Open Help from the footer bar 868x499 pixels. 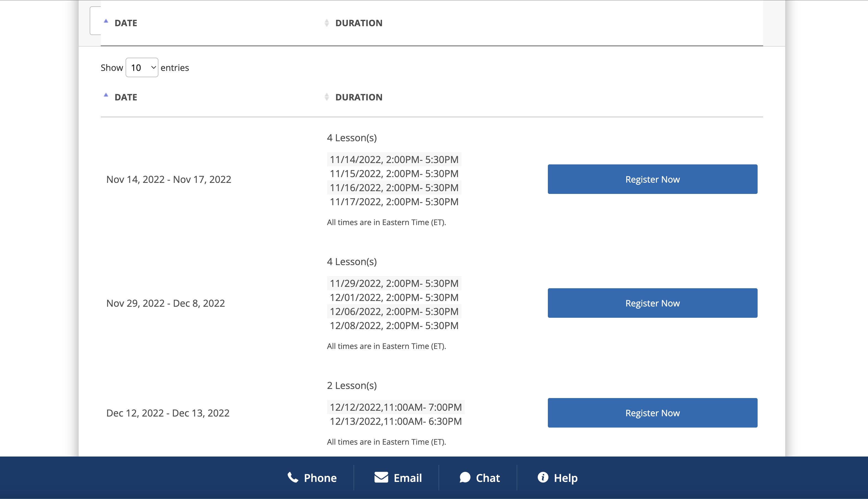pos(565,478)
